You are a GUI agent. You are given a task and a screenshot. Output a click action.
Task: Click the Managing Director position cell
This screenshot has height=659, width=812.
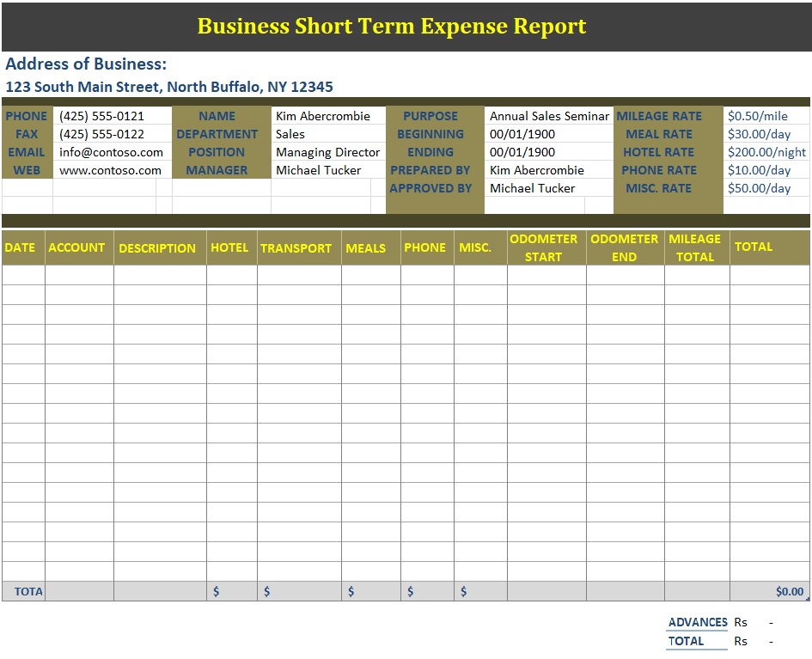click(327, 152)
